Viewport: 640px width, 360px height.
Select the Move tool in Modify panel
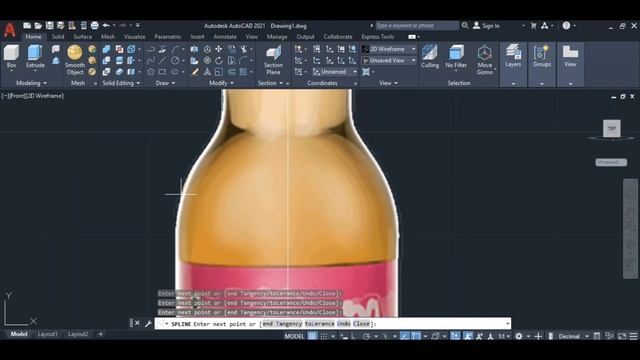(x=219, y=49)
